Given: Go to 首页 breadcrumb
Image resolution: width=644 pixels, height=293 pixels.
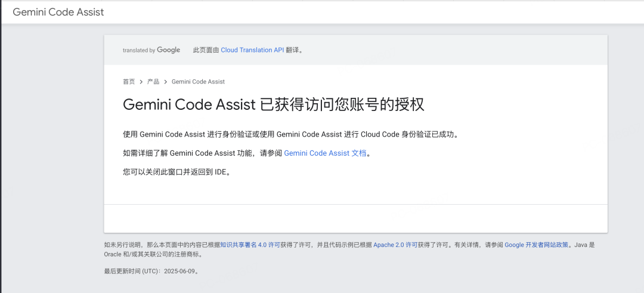Looking at the screenshot, I should [129, 81].
